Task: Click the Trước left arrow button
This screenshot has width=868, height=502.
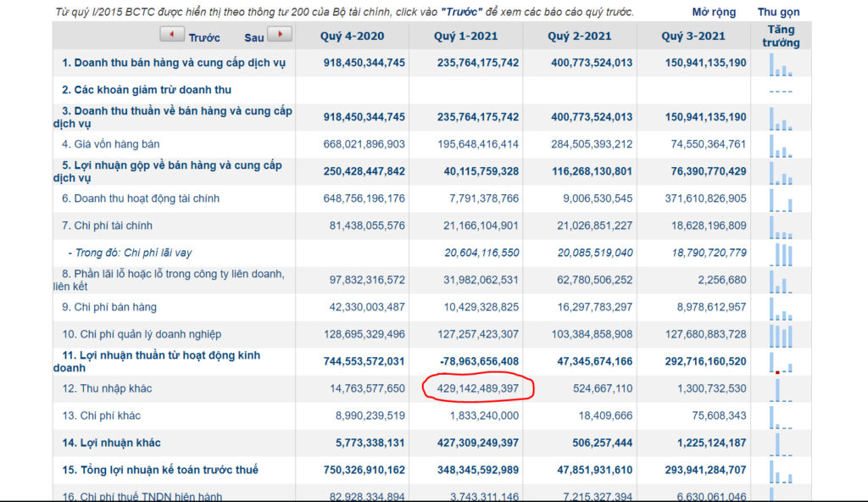Action: [171, 35]
